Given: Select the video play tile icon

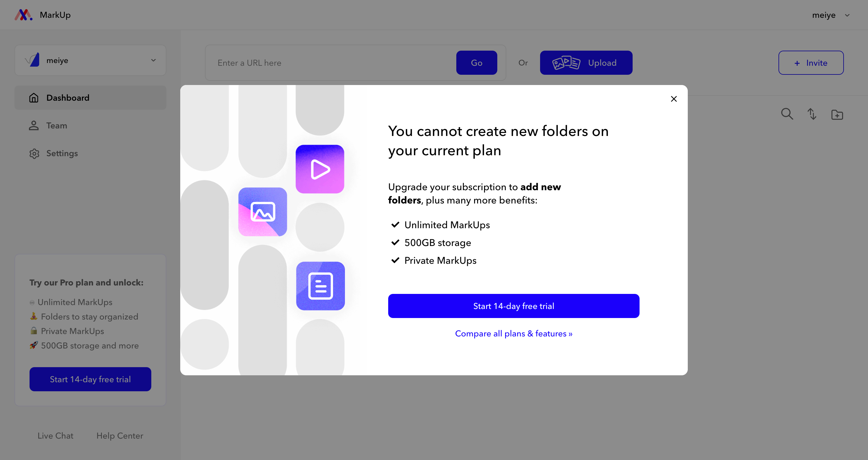Looking at the screenshot, I should (320, 169).
